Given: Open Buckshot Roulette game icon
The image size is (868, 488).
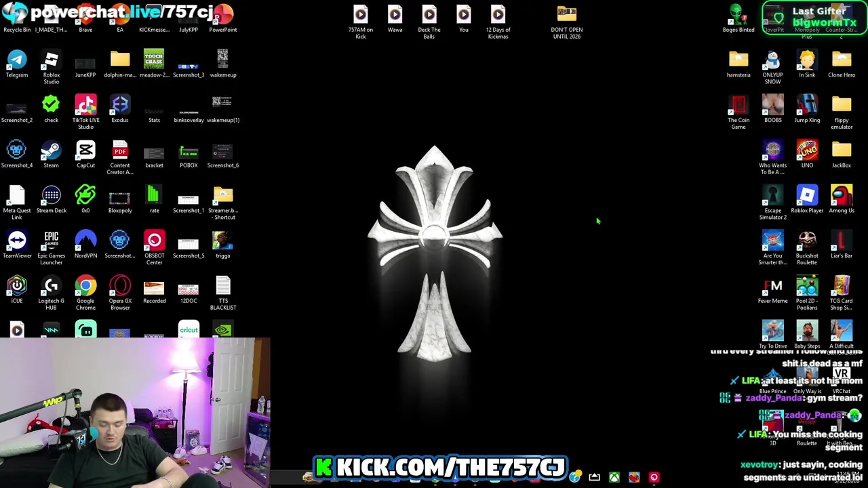Looking at the screenshot, I should pos(807,247).
